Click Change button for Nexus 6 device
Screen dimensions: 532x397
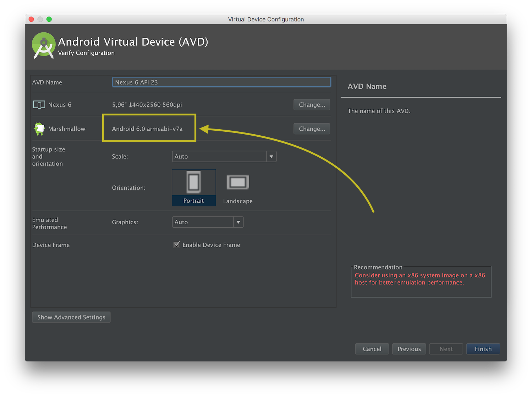[x=312, y=105]
